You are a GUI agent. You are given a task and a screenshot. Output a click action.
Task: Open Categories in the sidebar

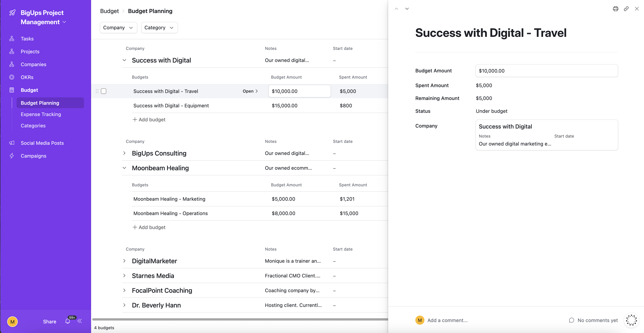coord(33,126)
